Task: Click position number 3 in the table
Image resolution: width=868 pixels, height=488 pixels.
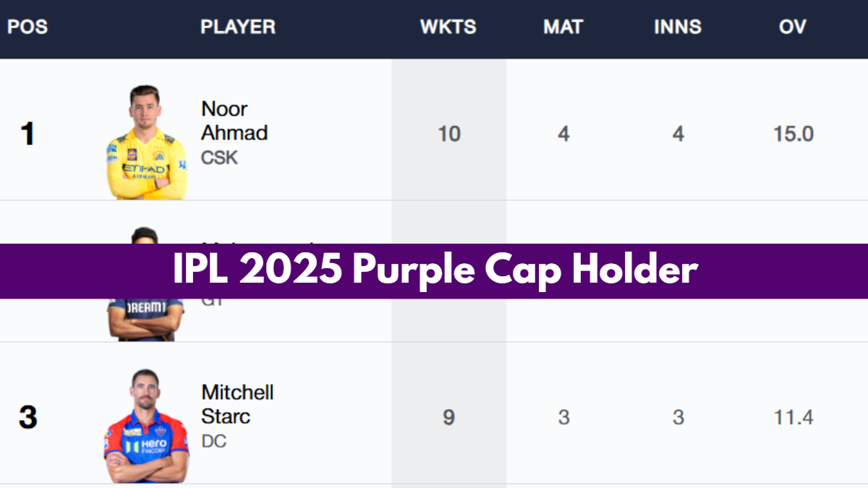Action: coord(27,417)
